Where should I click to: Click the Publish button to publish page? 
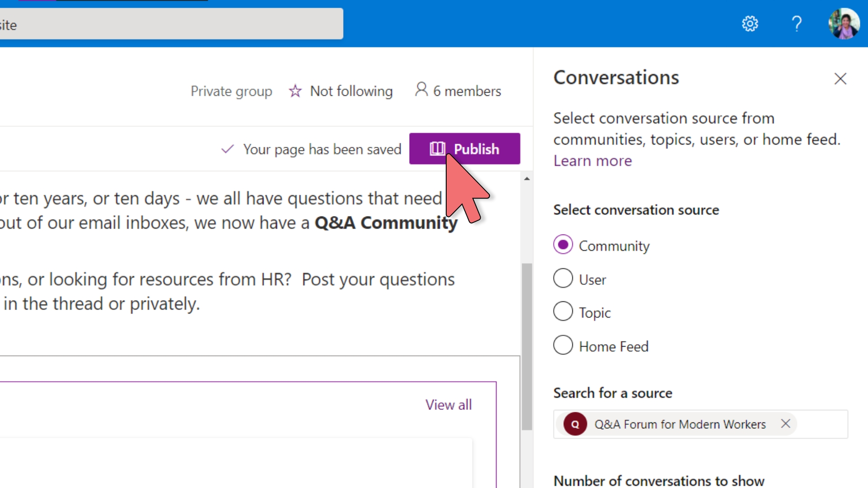point(464,149)
